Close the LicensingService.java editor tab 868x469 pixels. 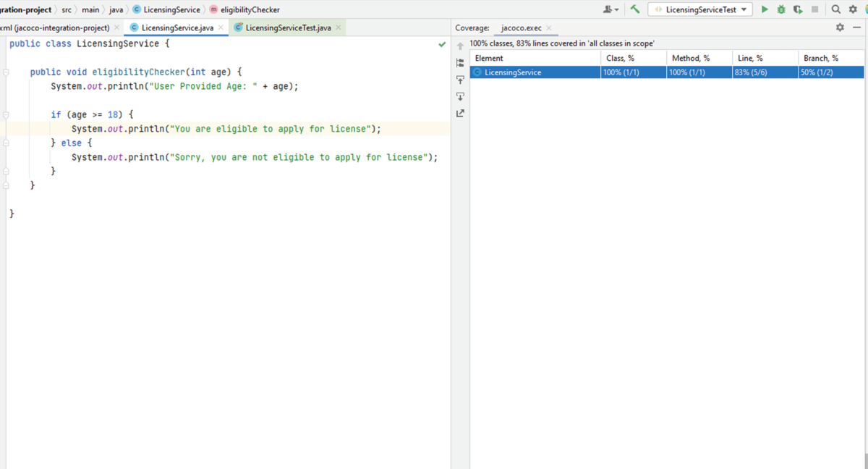221,28
